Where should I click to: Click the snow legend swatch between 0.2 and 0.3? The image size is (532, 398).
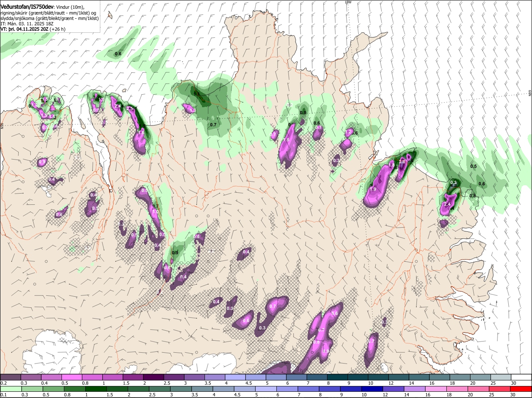10,377
